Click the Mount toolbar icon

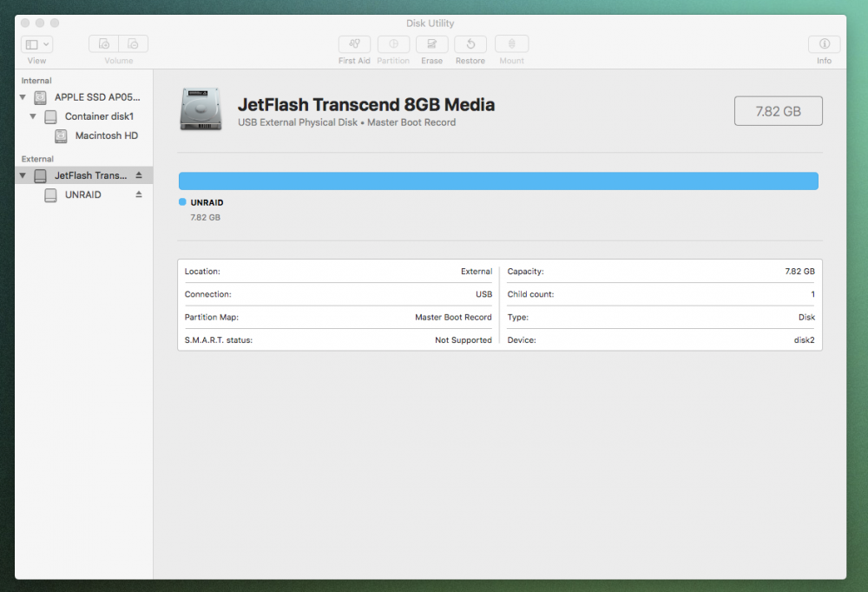click(511, 43)
